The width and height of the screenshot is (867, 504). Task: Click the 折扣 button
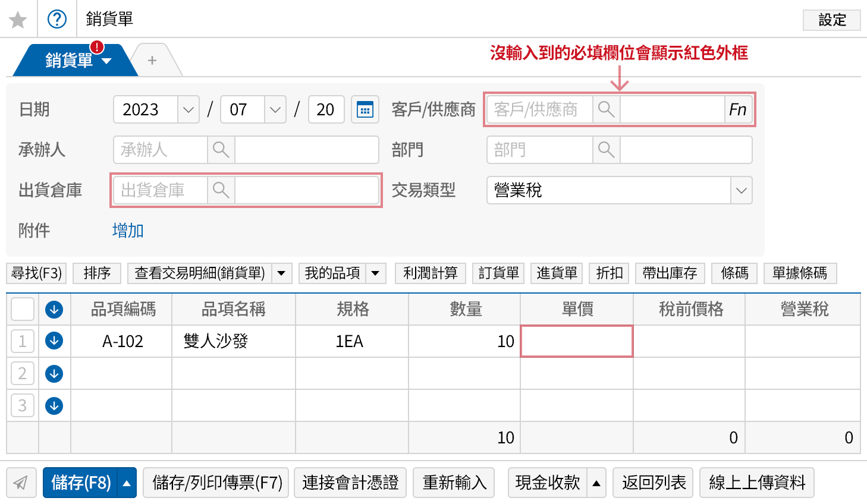[x=608, y=273]
